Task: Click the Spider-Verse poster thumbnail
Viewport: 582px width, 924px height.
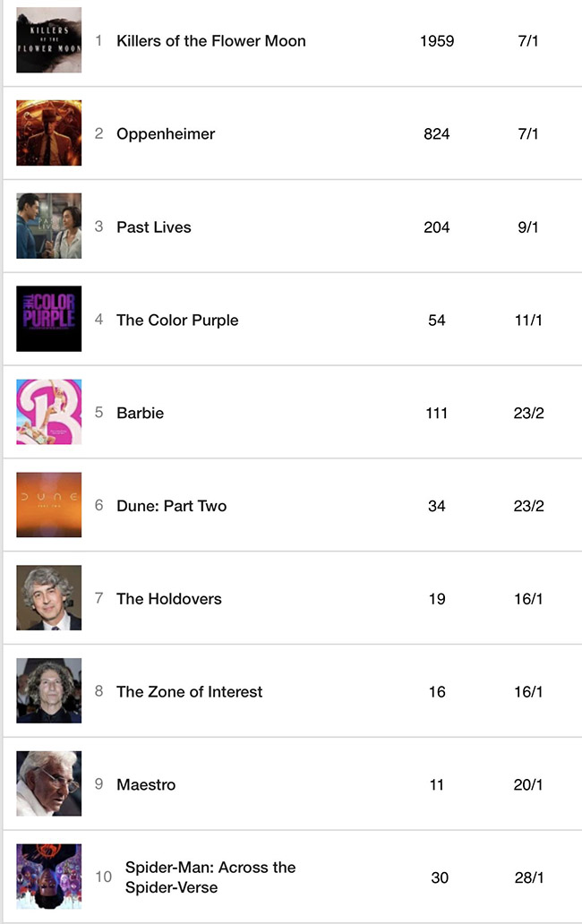Action: 48,877
